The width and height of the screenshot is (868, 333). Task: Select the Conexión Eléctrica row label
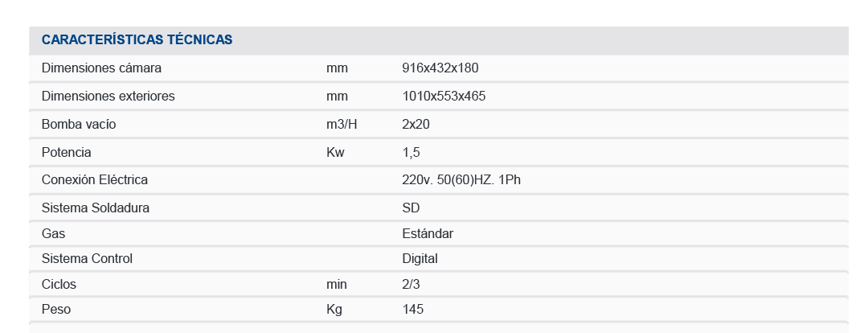click(x=95, y=180)
